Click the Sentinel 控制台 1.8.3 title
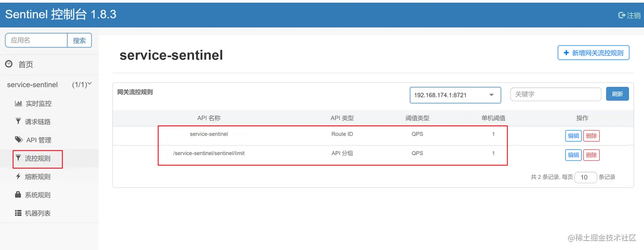The image size is (644, 250). (60, 14)
